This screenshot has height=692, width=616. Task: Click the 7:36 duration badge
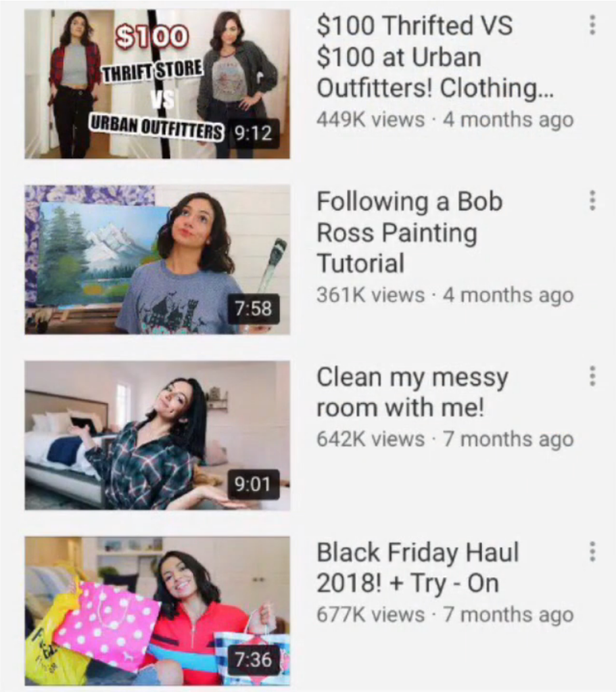253,660
